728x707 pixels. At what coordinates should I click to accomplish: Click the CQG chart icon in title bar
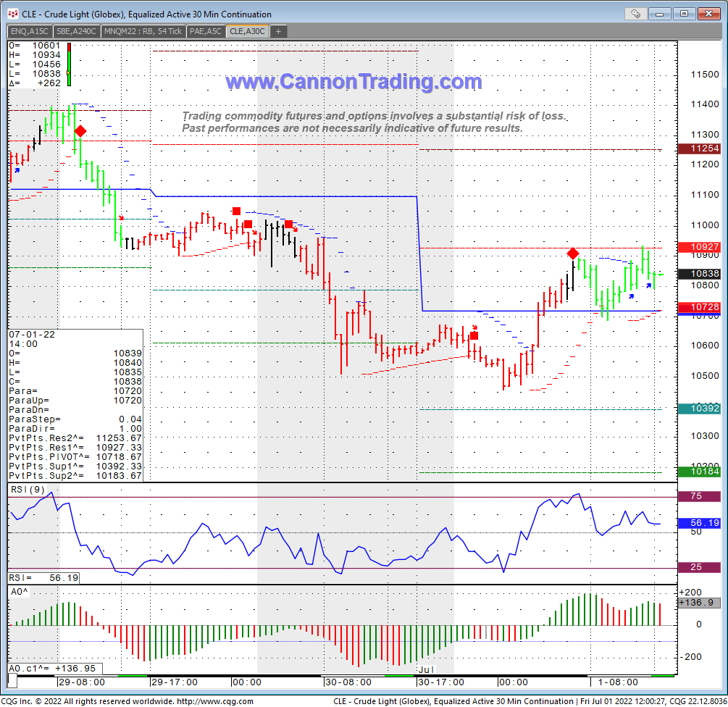pyautogui.click(x=11, y=14)
